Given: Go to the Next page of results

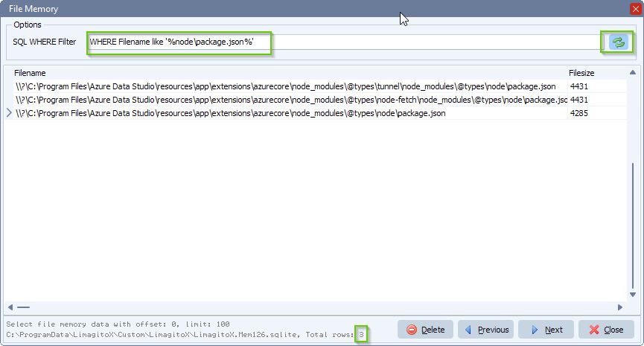Looking at the screenshot, I should click(546, 330).
